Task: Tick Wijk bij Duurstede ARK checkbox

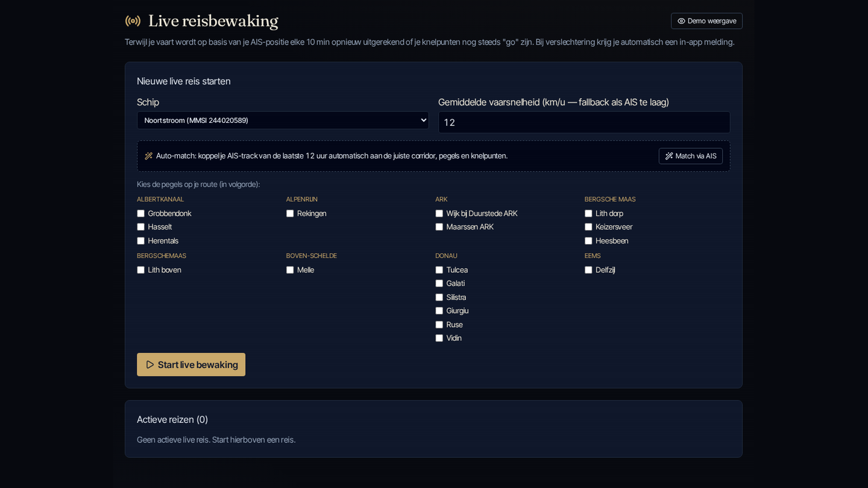Action: point(439,213)
